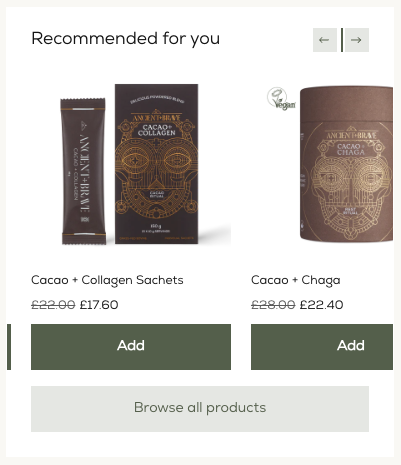Open Cacao + Chaga product title link
The width and height of the screenshot is (401, 465).
click(x=296, y=280)
